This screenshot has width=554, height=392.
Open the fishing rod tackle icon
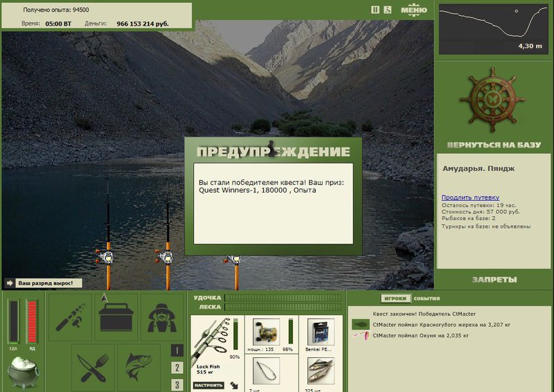[71, 317]
